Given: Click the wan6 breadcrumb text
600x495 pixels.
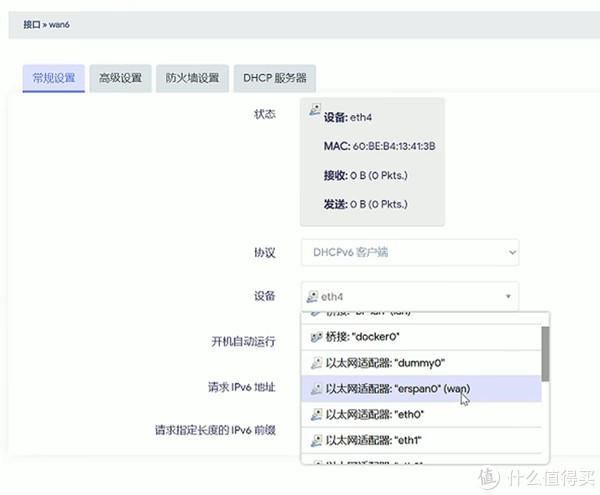Looking at the screenshot, I should point(59,24).
